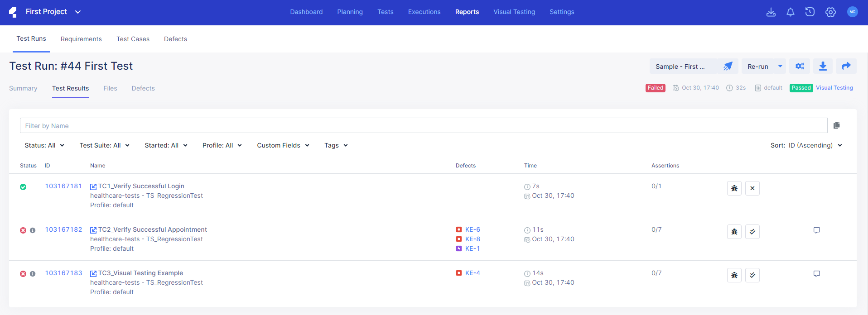Open comment icon for TC3_Visual Testing Example
Image resolution: width=868 pixels, height=315 pixels.
(816, 274)
